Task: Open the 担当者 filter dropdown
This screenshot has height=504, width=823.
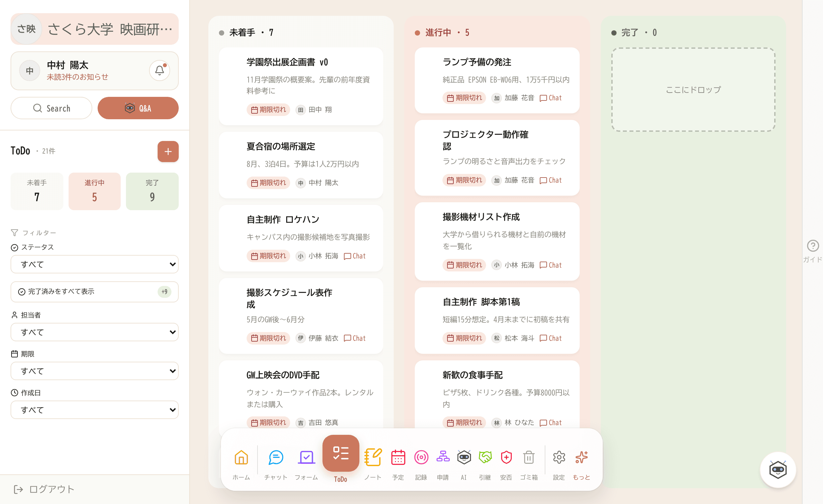Action: tap(95, 332)
